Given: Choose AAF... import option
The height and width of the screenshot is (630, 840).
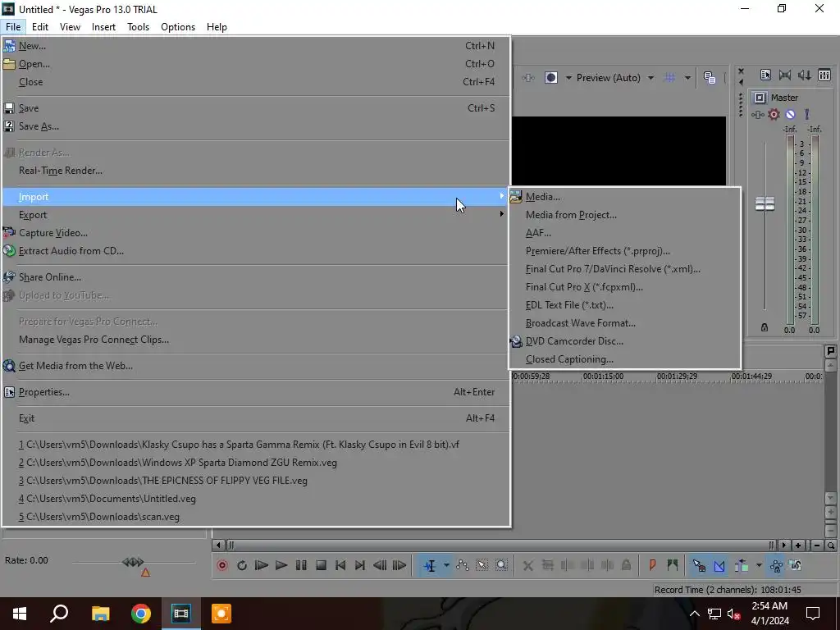Looking at the screenshot, I should coord(625,233).
